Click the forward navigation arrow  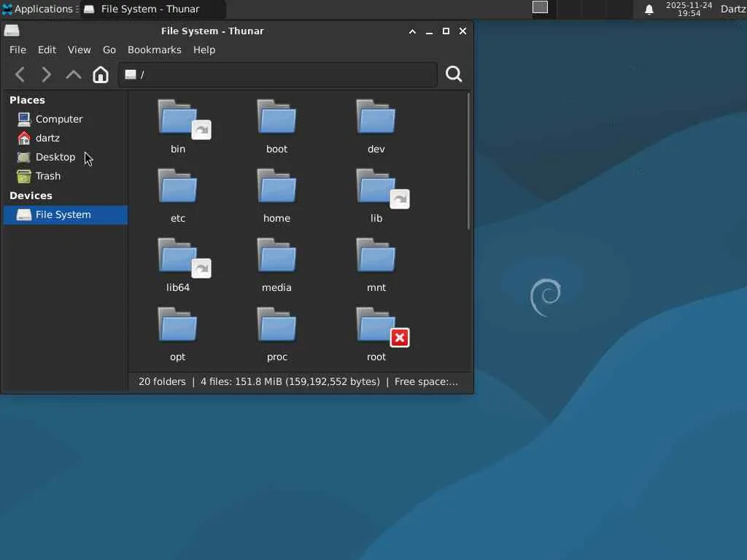(47, 74)
